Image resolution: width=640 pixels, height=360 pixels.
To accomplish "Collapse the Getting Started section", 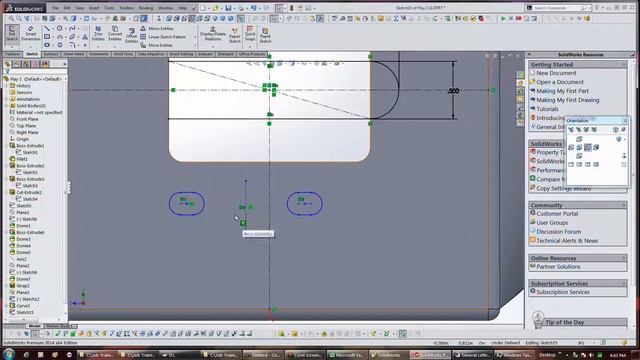I will tap(624, 64).
